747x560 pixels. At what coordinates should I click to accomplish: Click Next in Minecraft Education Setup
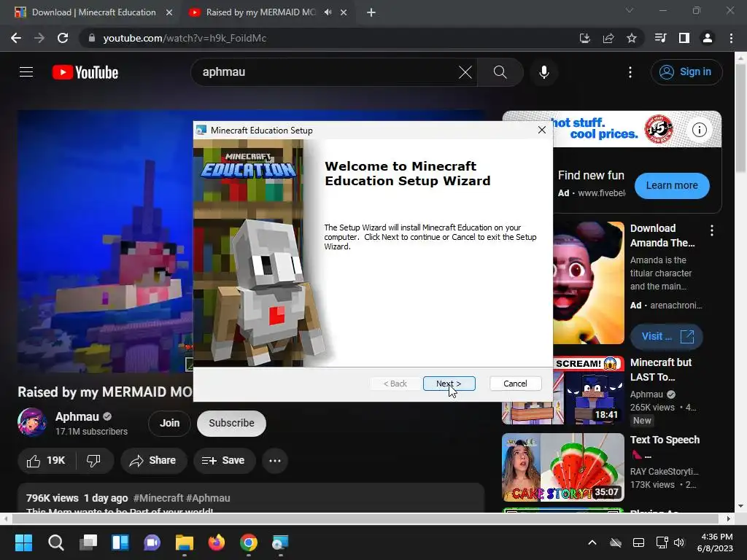point(449,384)
